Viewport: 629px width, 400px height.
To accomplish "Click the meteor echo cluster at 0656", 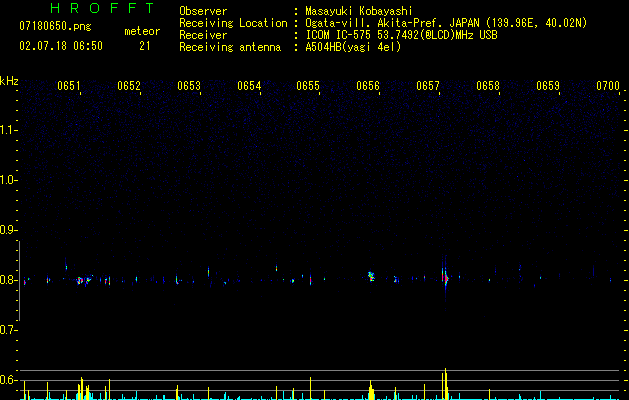I will click(371, 276).
